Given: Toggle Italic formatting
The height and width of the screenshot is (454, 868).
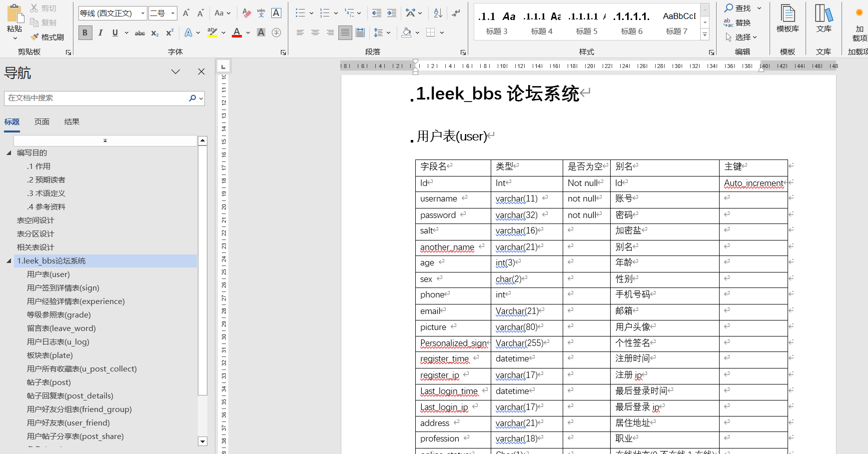Looking at the screenshot, I should point(100,33).
